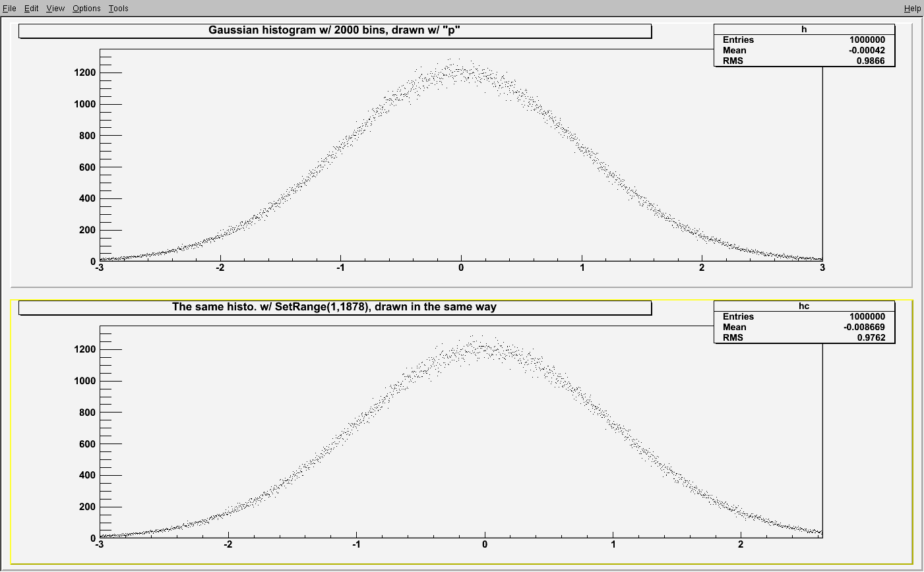Open the View menu
The image size is (924, 572).
[x=55, y=9]
